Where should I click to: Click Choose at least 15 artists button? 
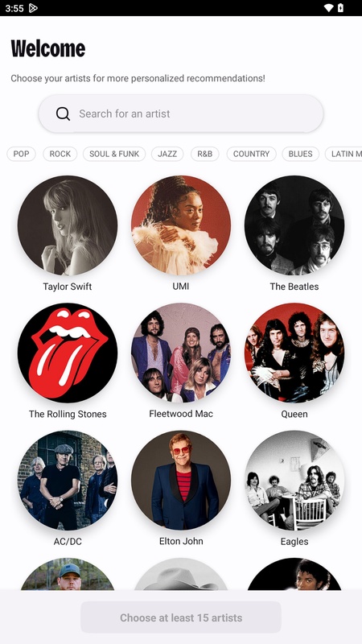click(x=181, y=617)
